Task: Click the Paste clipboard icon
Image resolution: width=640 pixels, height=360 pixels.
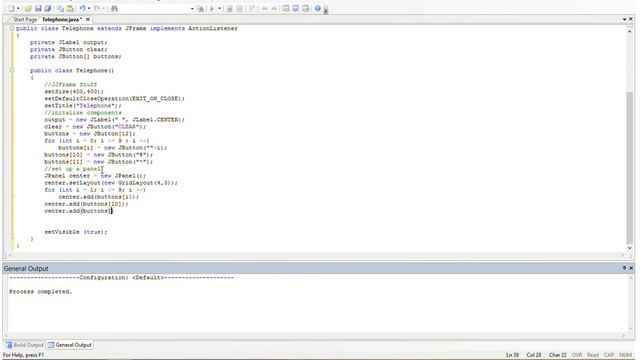Action: (70, 9)
